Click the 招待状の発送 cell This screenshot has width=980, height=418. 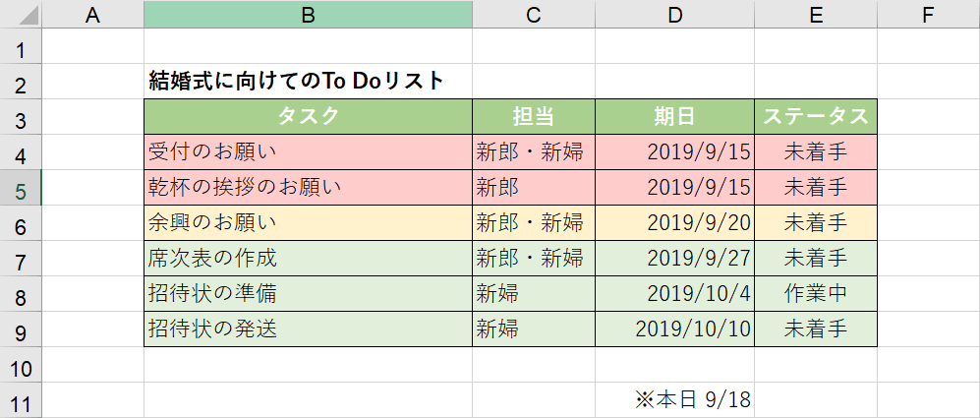[x=308, y=328]
